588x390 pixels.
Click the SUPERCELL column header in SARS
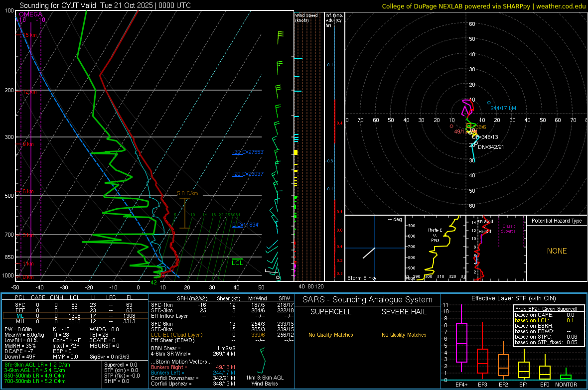click(x=331, y=312)
